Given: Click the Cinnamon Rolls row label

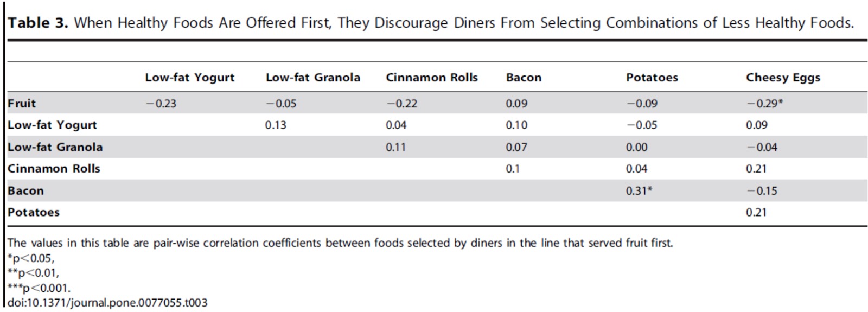Looking at the screenshot, I should pyautogui.click(x=54, y=169).
